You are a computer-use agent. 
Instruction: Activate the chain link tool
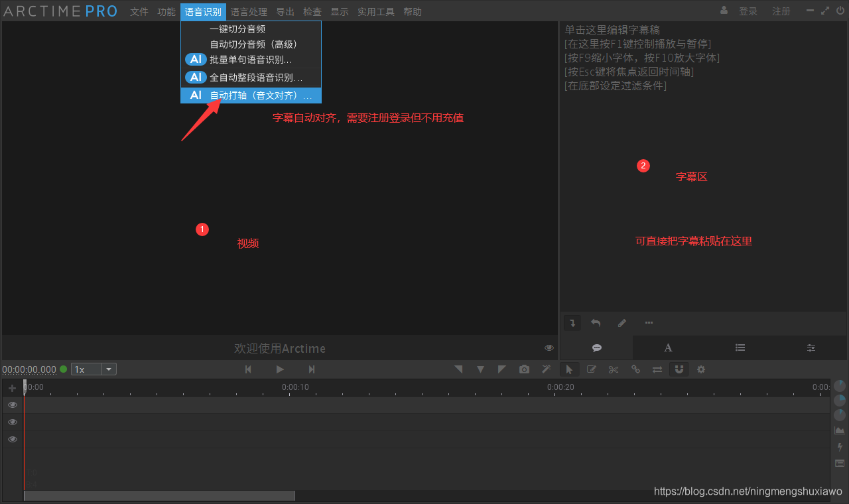[635, 369]
